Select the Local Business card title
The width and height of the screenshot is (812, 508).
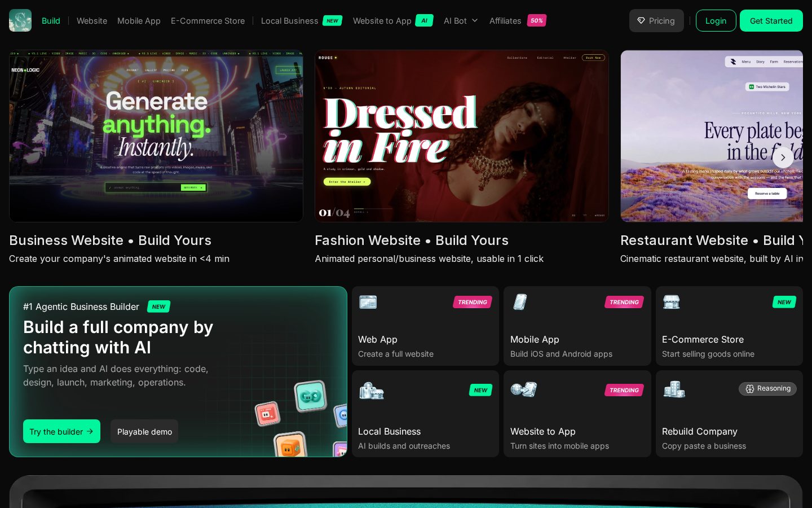coord(389,431)
